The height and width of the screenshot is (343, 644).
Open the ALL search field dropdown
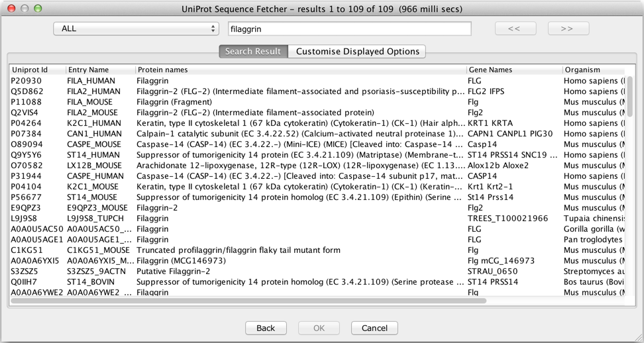(136, 28)
